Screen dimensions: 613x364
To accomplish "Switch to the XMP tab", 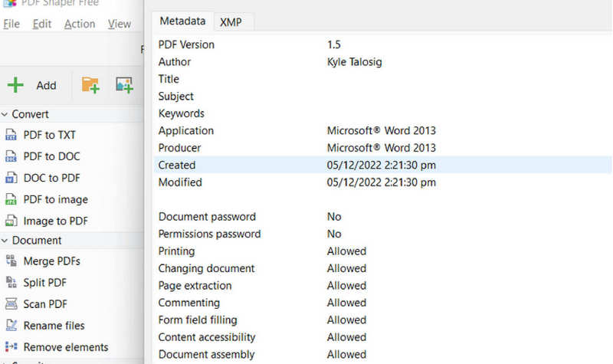I will [231, 21].
